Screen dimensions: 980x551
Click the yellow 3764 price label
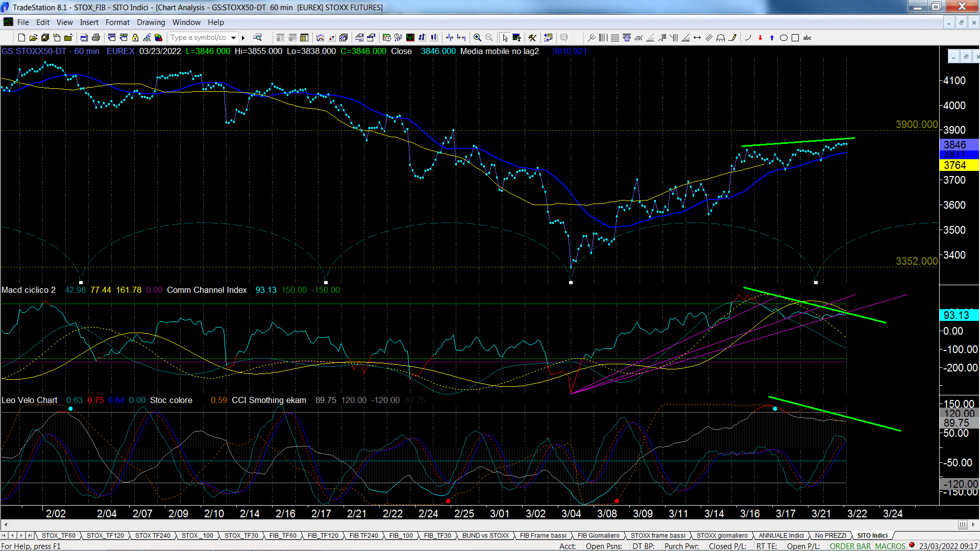[959, 165]
